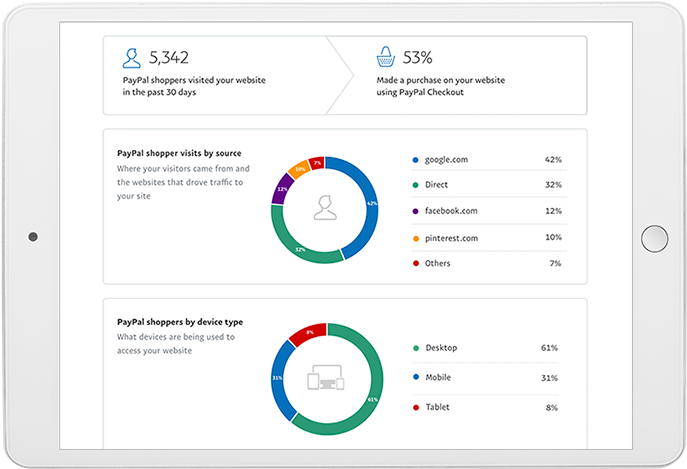Click 'PayPal shoppers visited your website' text
The width and height of the screenshot is (687, 469).
coord(194,80)
